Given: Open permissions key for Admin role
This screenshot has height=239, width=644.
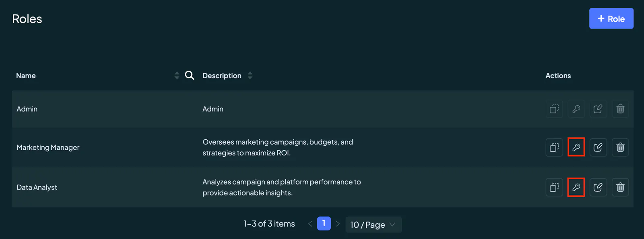Looking at the screenshot, I should [x=576, y=109].
